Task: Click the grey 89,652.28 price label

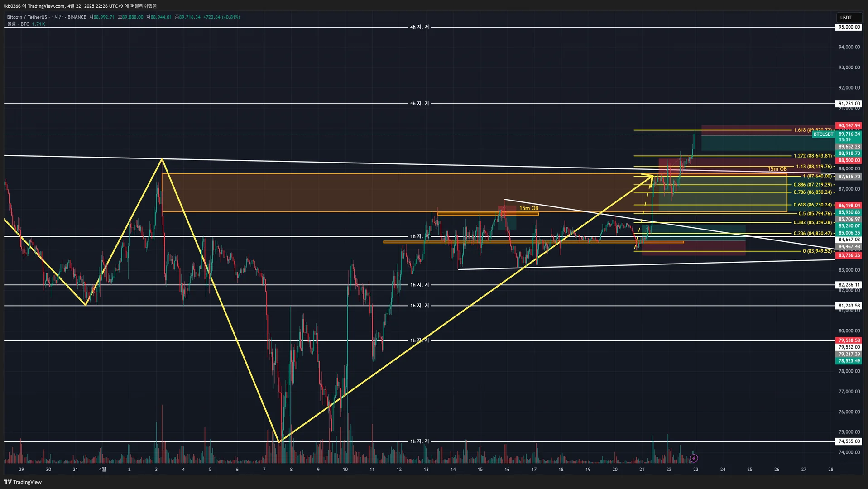Action: [x=849, y=147]
